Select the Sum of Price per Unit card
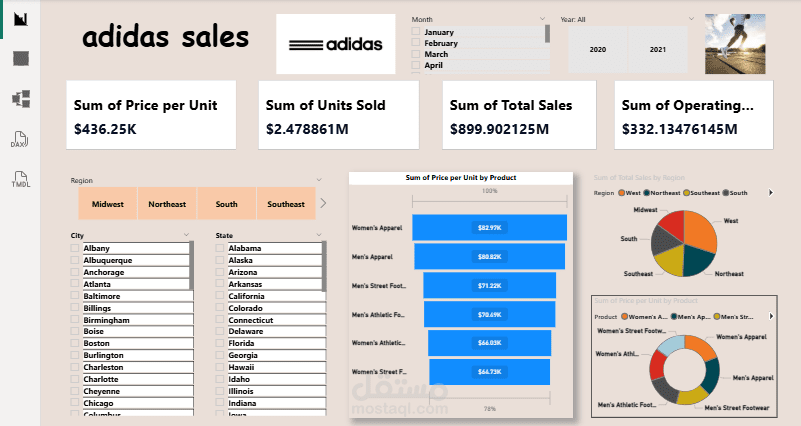 pyautogui.click(x=151, y=115)
